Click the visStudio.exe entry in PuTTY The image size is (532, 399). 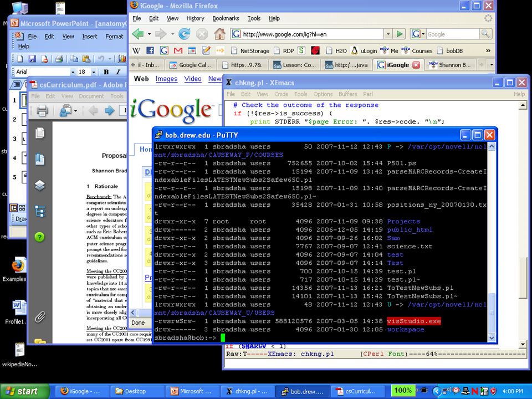point(414,321)
